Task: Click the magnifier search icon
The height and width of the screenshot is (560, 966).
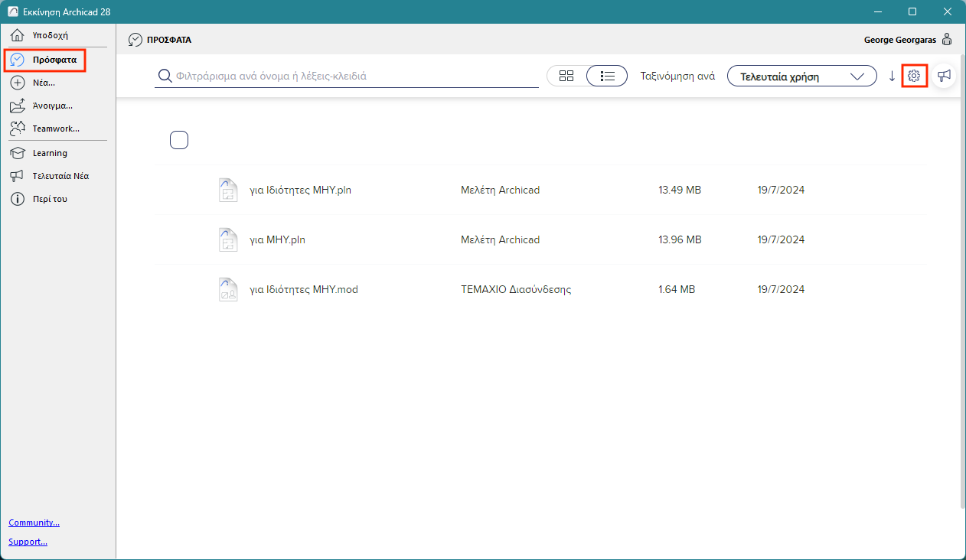Action: tap(164, 76)
